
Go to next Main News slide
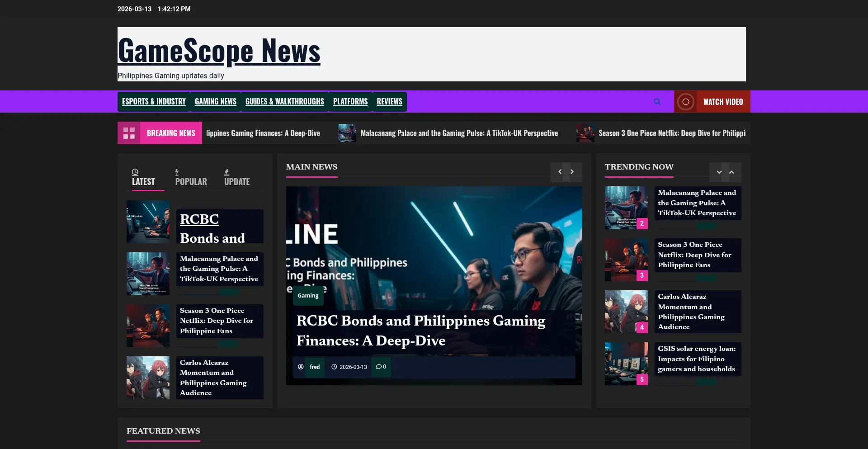(572, 172)
